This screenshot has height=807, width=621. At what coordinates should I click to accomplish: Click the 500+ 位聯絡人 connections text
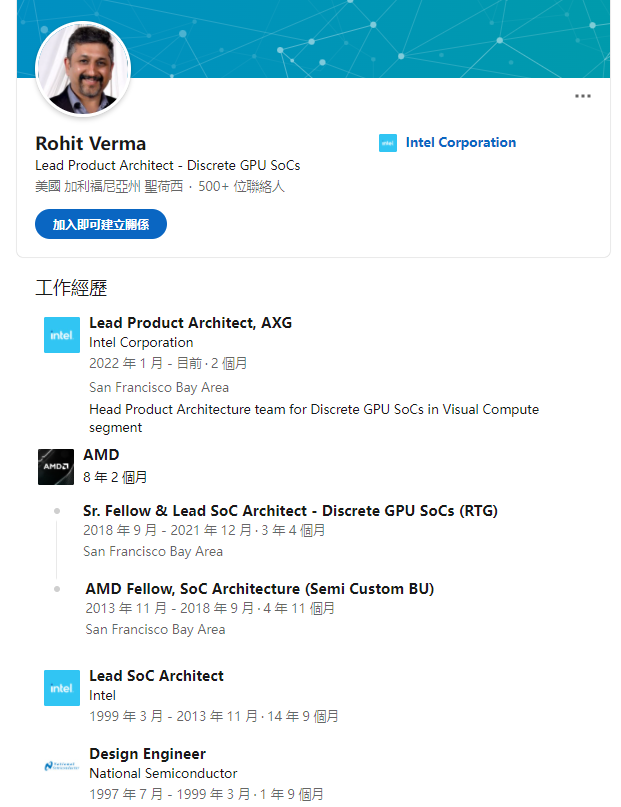241,186
